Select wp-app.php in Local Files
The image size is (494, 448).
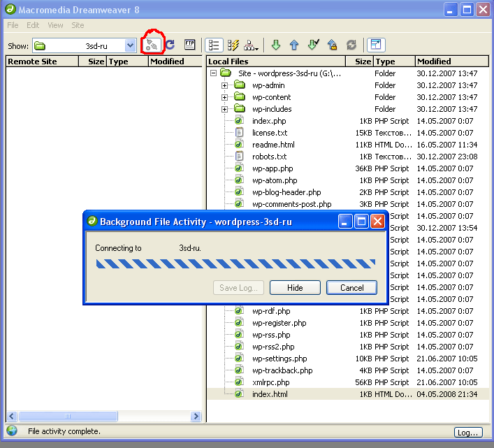[273, 168]
